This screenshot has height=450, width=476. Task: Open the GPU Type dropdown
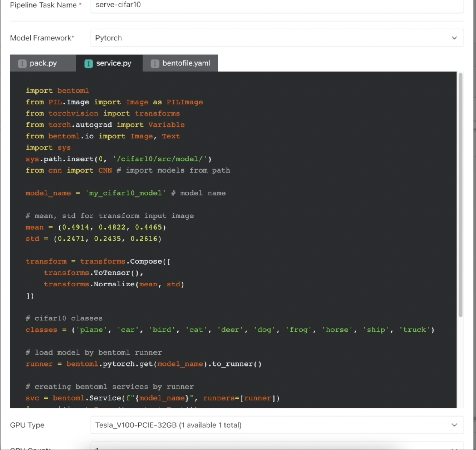[277, 425]
